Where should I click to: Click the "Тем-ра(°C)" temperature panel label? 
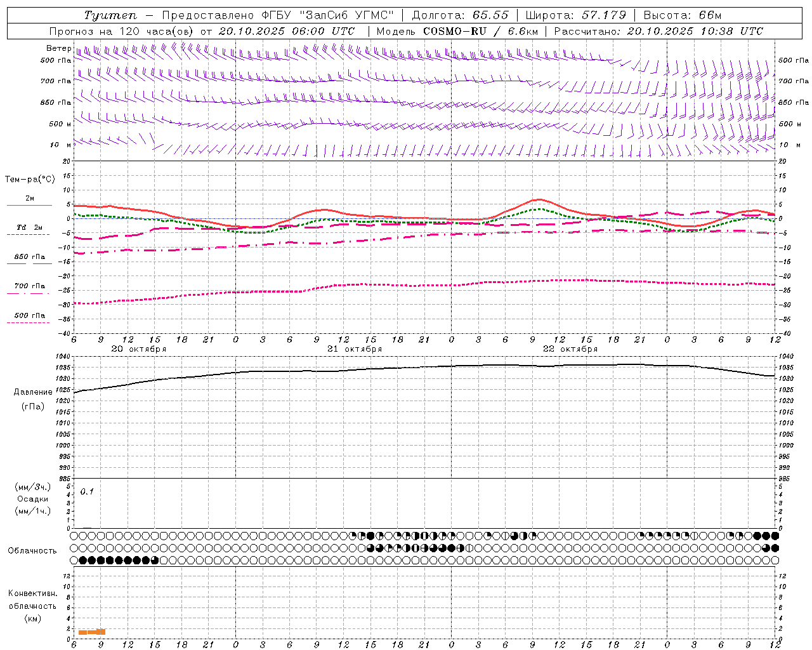30,180
